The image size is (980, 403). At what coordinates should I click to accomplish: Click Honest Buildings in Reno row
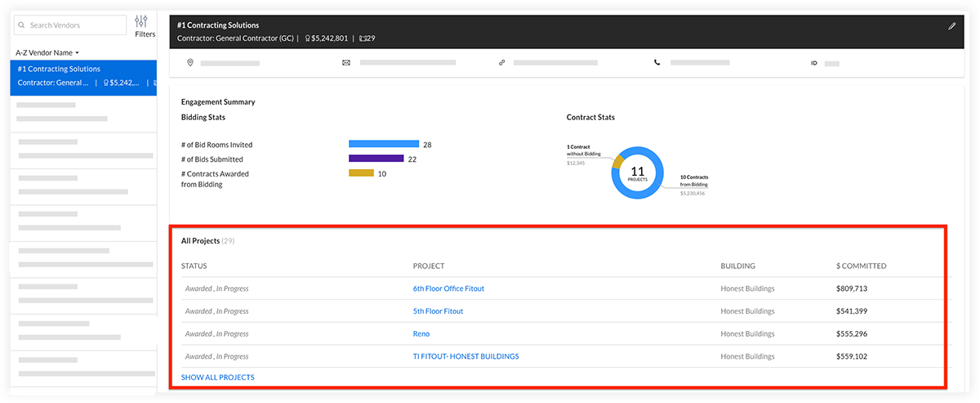(747, 334)
